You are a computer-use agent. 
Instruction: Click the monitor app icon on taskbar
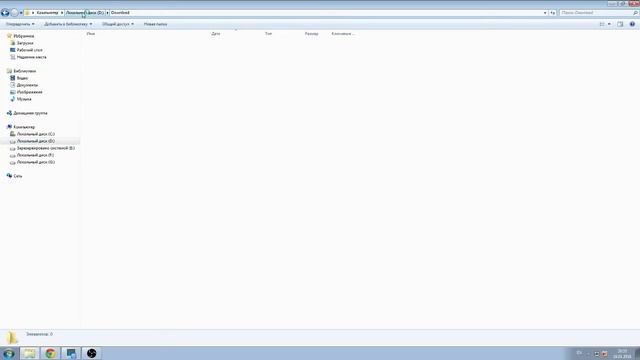click(71, 353)
